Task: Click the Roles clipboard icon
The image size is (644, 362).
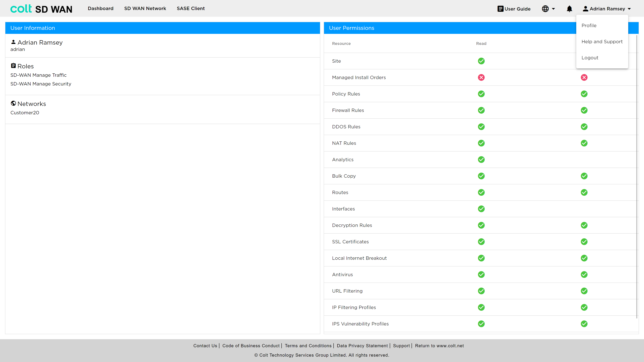Action: pyautogui.click(x=13, y=66)
